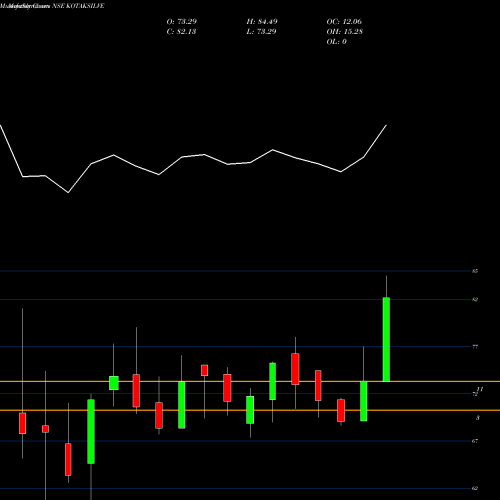The width and height of the screenshot is (500, 500).
Task: Click the tall green candle closing near 82
Action: (x=386, y=339)
